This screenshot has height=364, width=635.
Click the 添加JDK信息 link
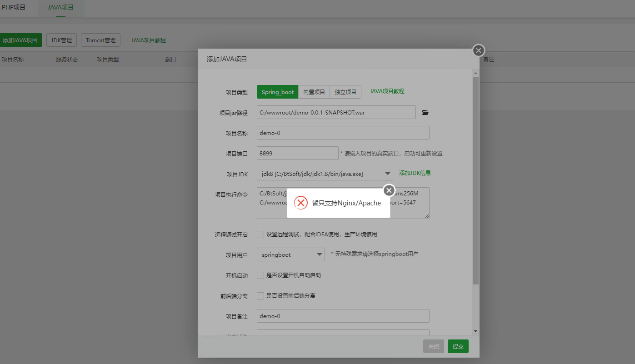(415, 173)
